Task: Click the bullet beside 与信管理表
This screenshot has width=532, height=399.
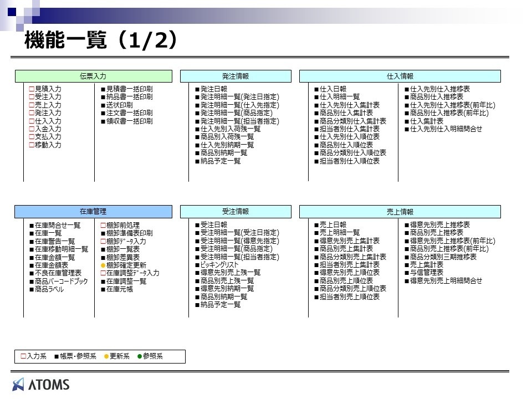Action: pyautogui.click(x=407, y=273)
